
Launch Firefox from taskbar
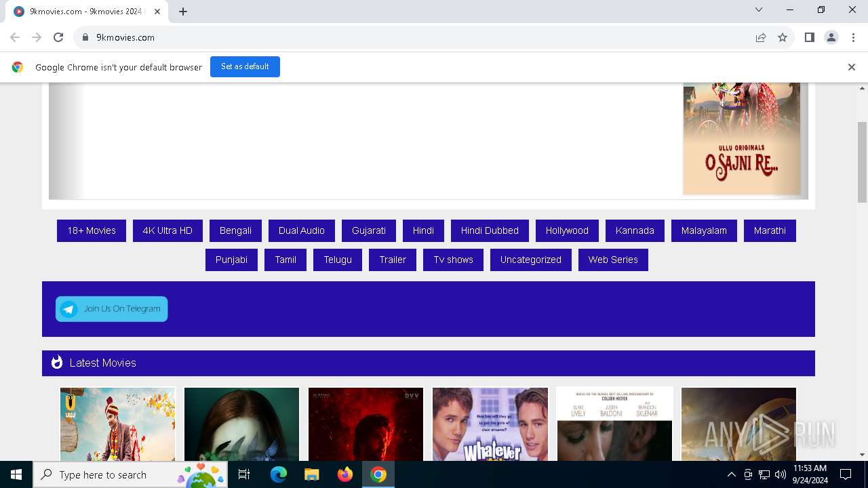345,474
